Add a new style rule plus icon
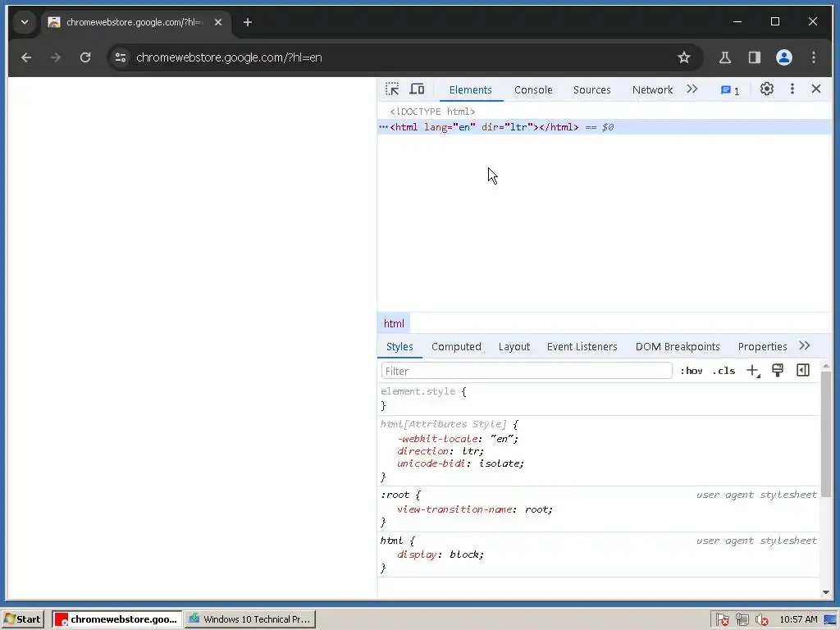Viewport: 840px width, 630px height. click(x=753, y=371)
